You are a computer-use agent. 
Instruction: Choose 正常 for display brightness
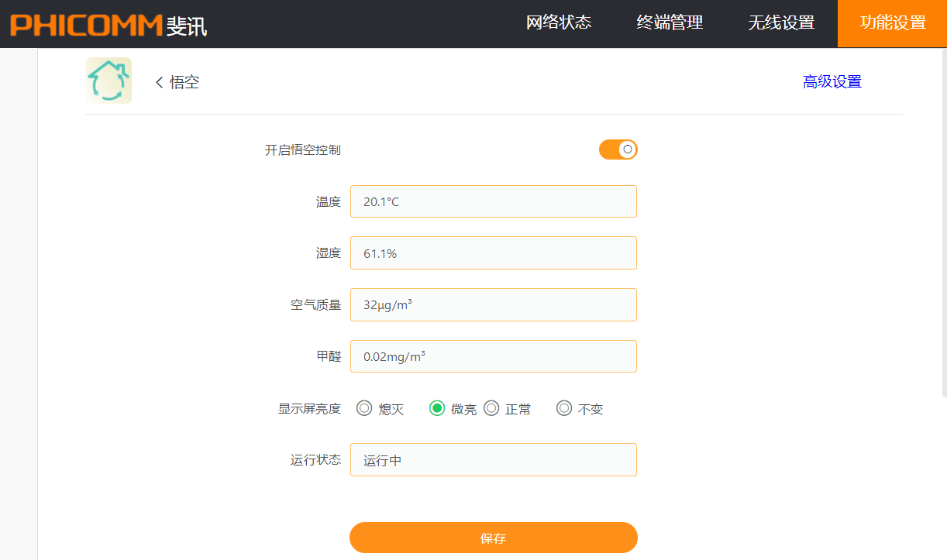[x=491, y=408]
